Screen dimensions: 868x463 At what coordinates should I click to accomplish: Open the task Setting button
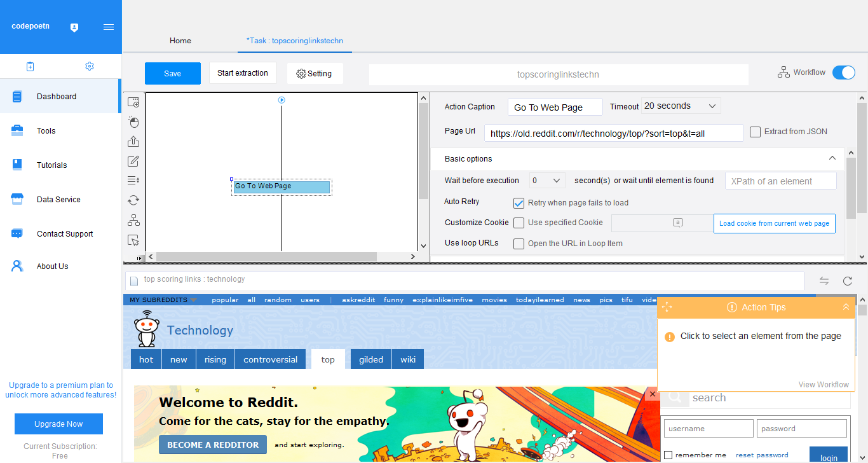tap(315, 74)
